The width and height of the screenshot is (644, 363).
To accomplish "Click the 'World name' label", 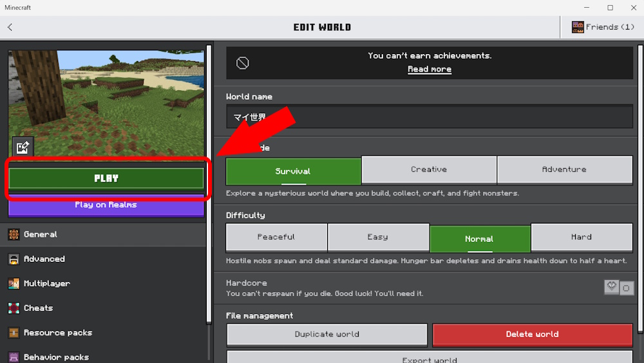I will [x=249, y=97].
